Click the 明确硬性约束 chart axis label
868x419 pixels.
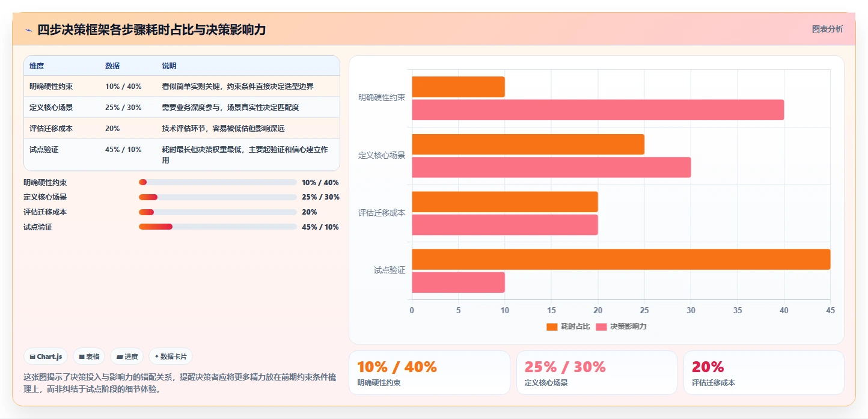point(382,97)
